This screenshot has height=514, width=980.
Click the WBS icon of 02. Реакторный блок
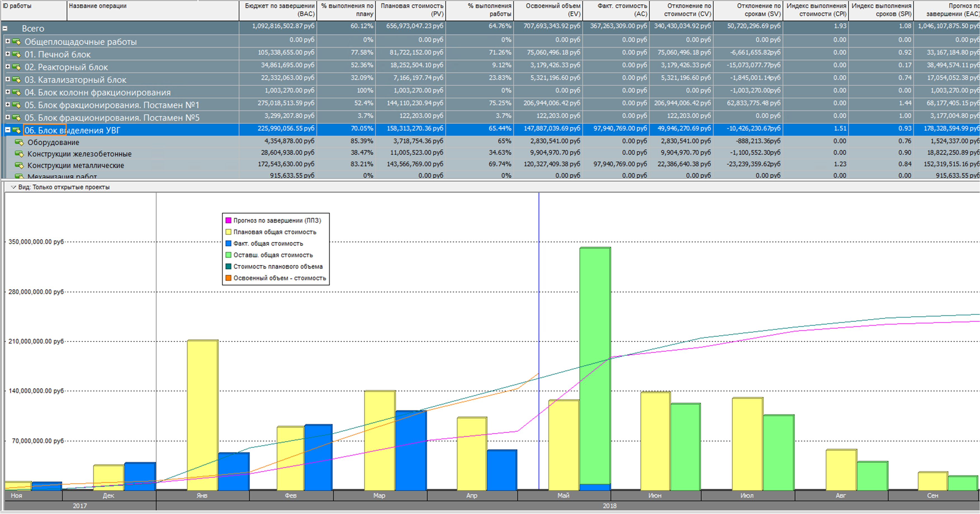16,67
